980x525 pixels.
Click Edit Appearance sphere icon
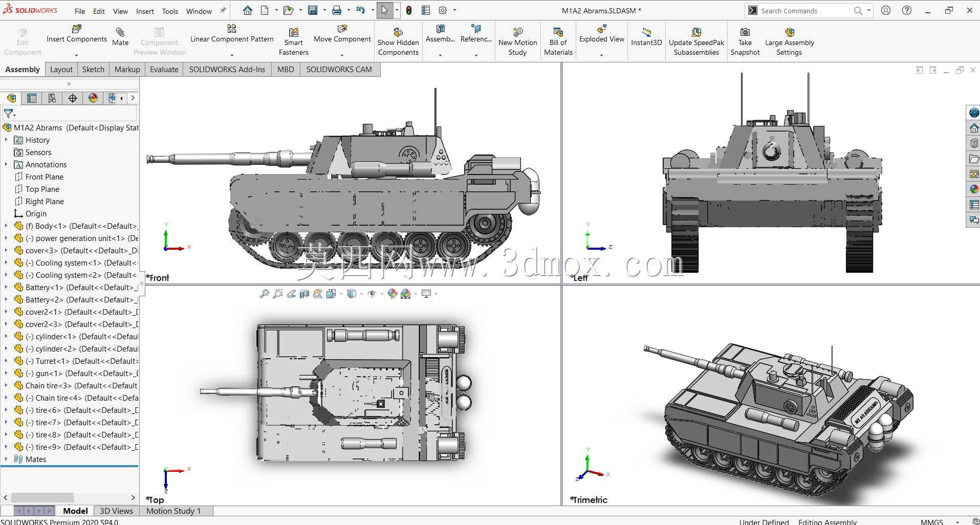coord(393,294)
